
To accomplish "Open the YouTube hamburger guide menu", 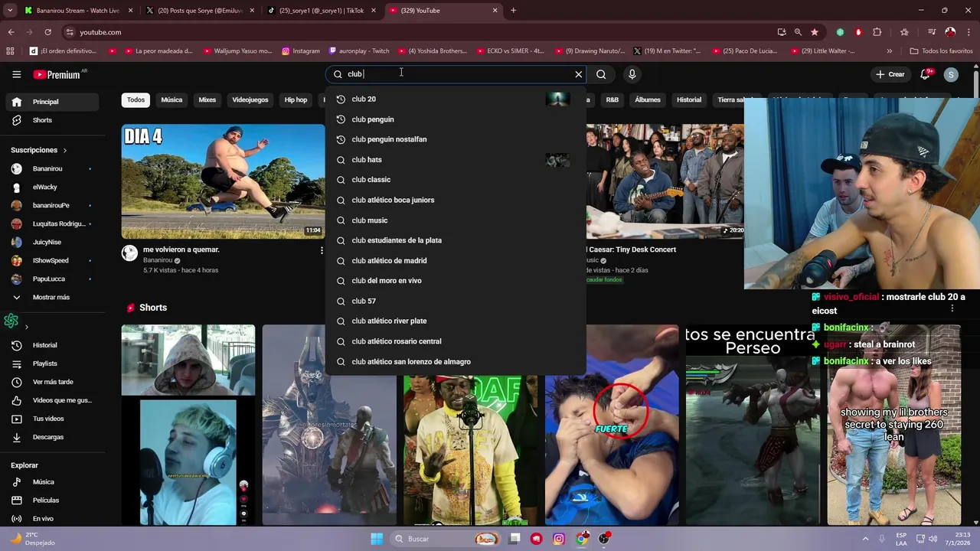I will point(16,74).
